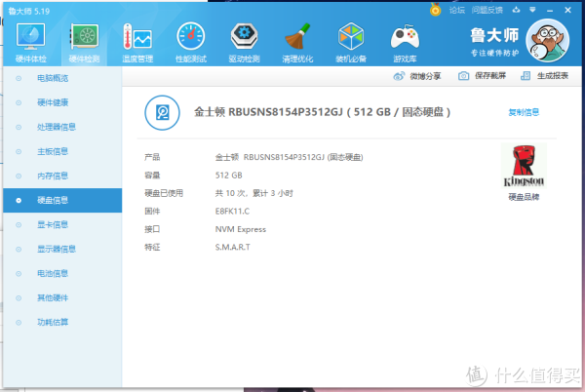
Task: Select 主板信息 in the sidebar
Action: coord(62,151)
